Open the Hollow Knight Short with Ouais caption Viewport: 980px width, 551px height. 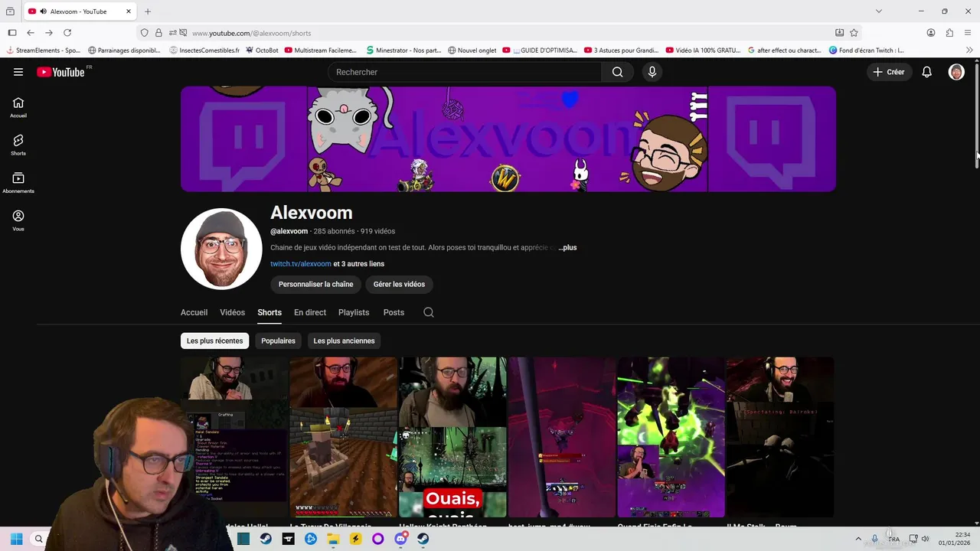coord(452,437)
